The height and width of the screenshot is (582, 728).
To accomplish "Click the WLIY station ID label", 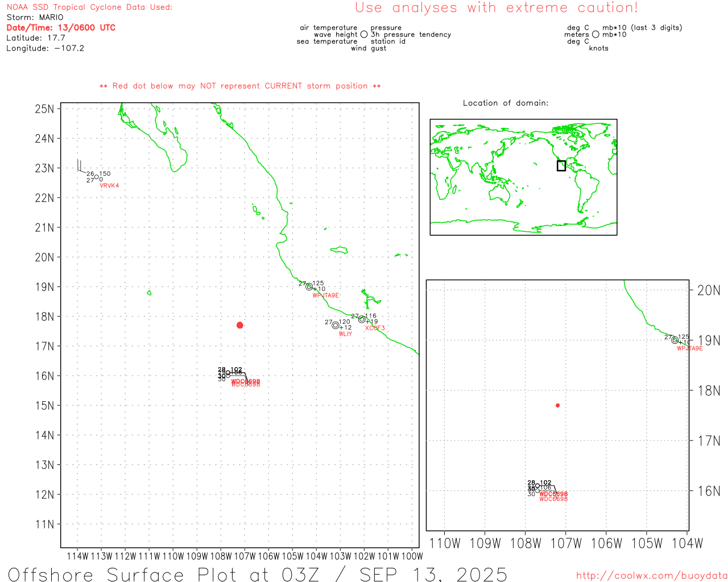I will 345,334.
